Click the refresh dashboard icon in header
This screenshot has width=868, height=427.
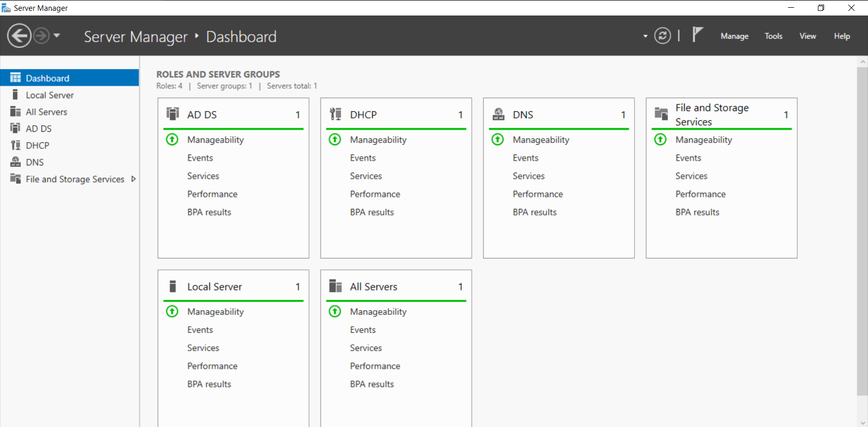point(662,36)
